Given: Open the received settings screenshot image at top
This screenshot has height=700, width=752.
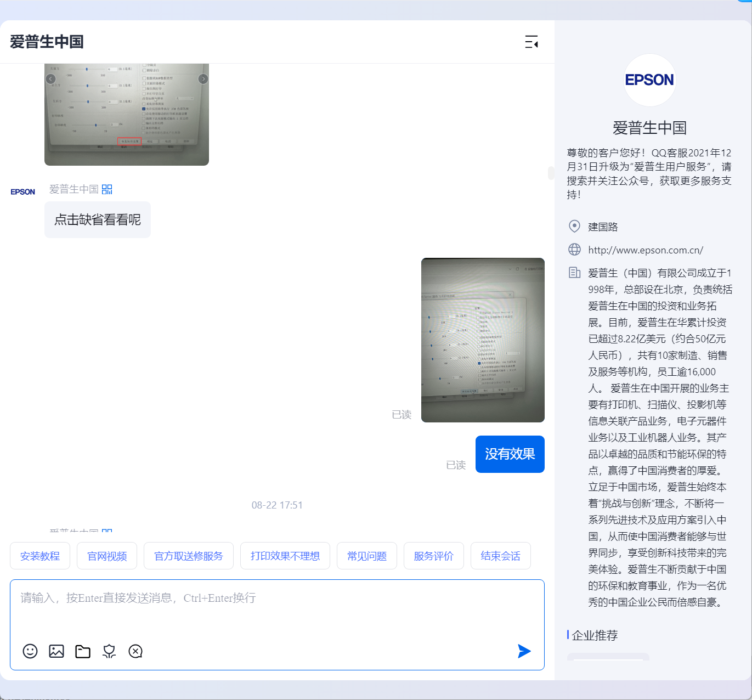Looking at the screenshot, I should click(x=127, y=114).
